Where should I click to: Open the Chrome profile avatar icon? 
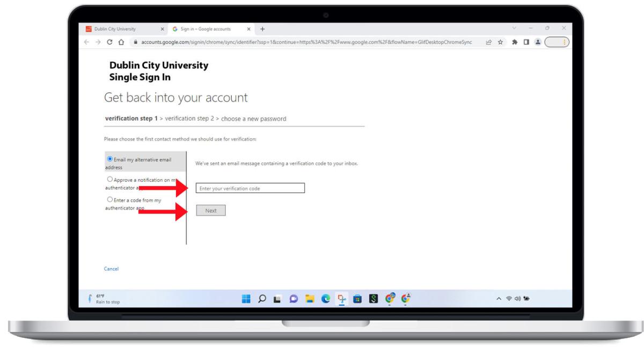(537, 42)
